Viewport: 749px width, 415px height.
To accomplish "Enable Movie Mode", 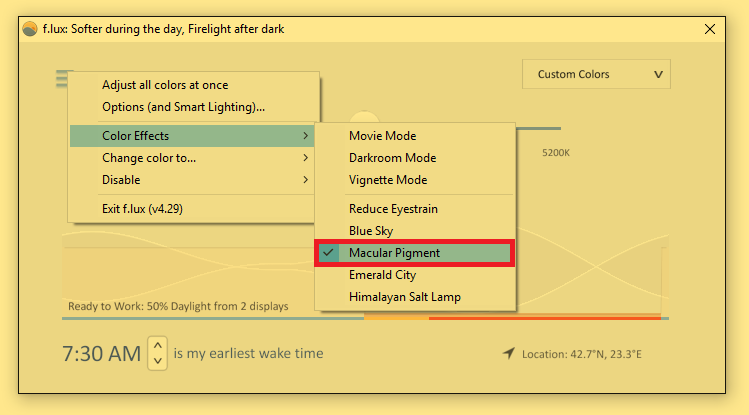I will click(415, 136).
